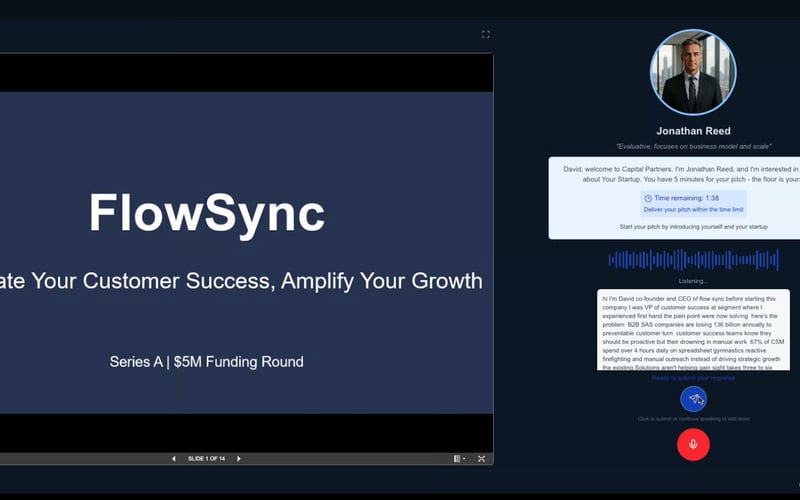
Task: Click the "Jonathan Reed" name label
Action: pos(693,131)
